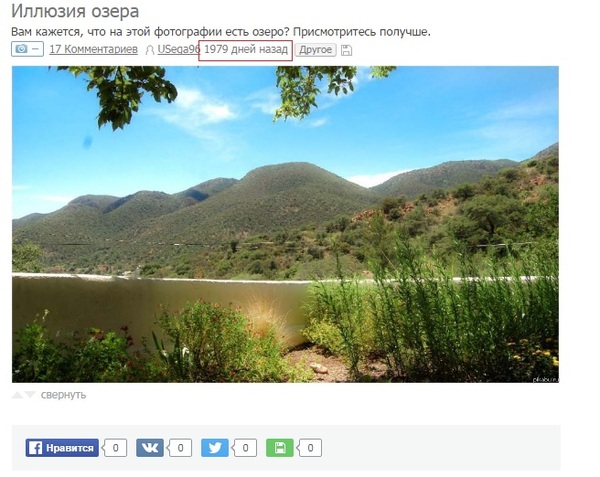Click the counter next to green save button
Image resolution: width=600 pixels, height=477 pixels.
(310, 448)
